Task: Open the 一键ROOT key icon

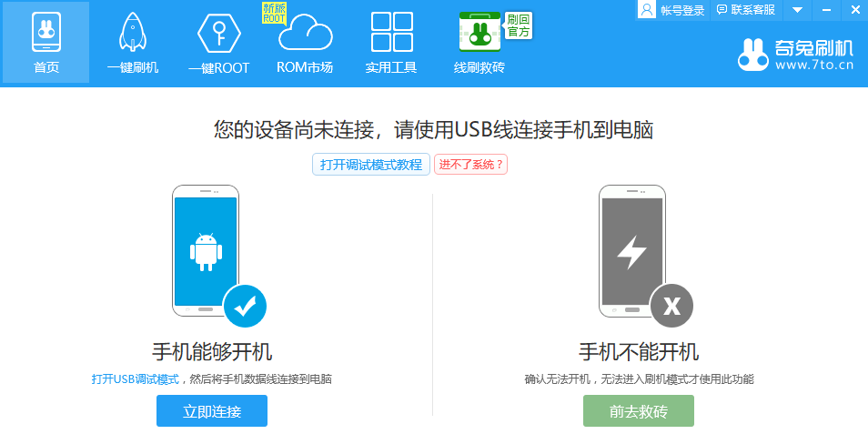Action: 218,33
